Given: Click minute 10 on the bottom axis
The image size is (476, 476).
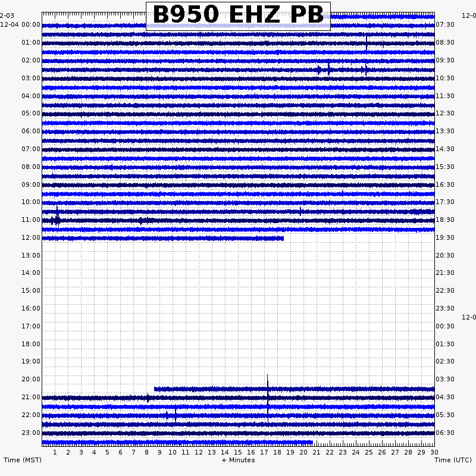Looking at the screenshot, I should (173, 453).
